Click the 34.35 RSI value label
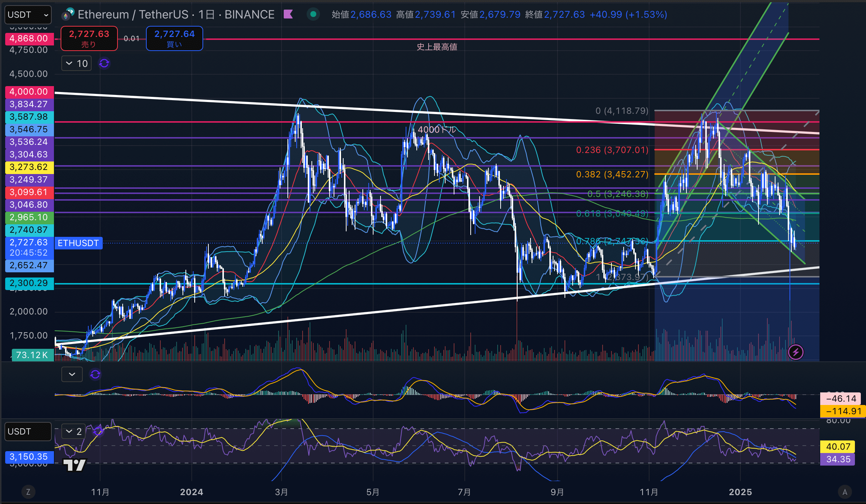The width and height of the screenshot is (866, 504). pos(838,459)
